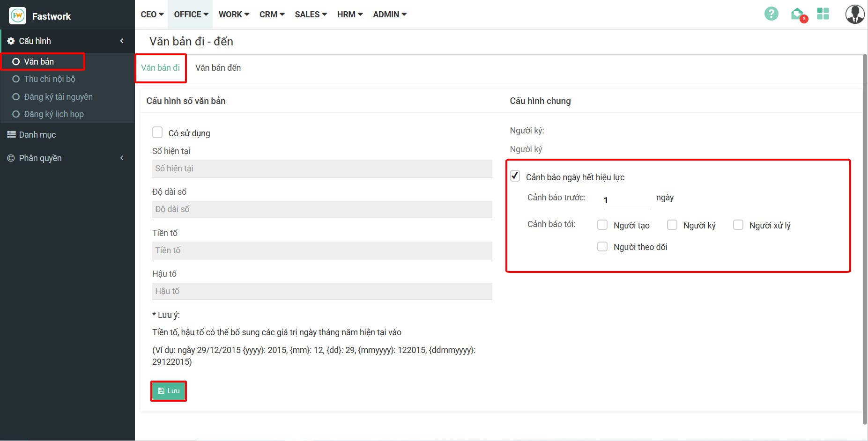Switch to the Văn bản đến tab
This screenshot has width=868, height=441.
pyautogui.click(x=218, y=68)
